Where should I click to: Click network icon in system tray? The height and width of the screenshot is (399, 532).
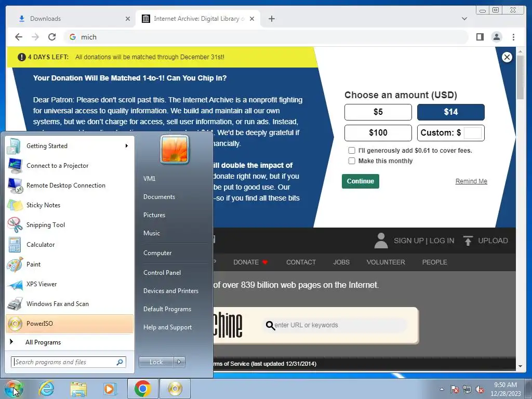tap(467, 390)
